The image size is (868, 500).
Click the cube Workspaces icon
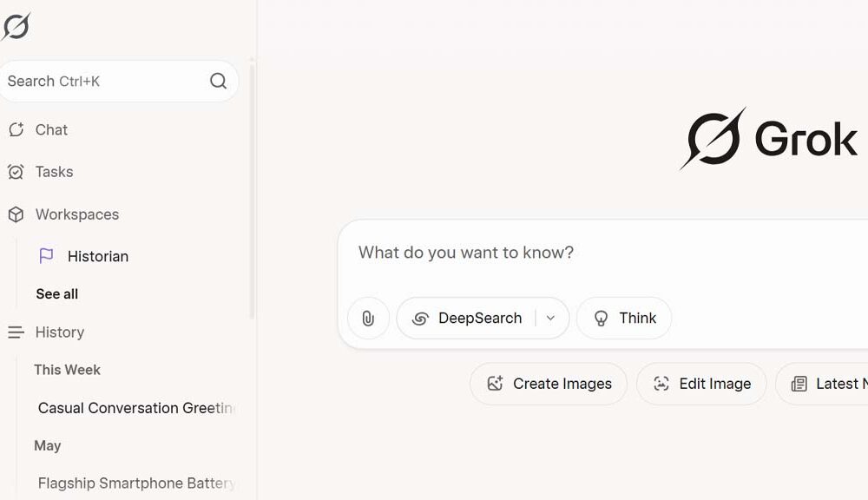(x=16, y=214)
